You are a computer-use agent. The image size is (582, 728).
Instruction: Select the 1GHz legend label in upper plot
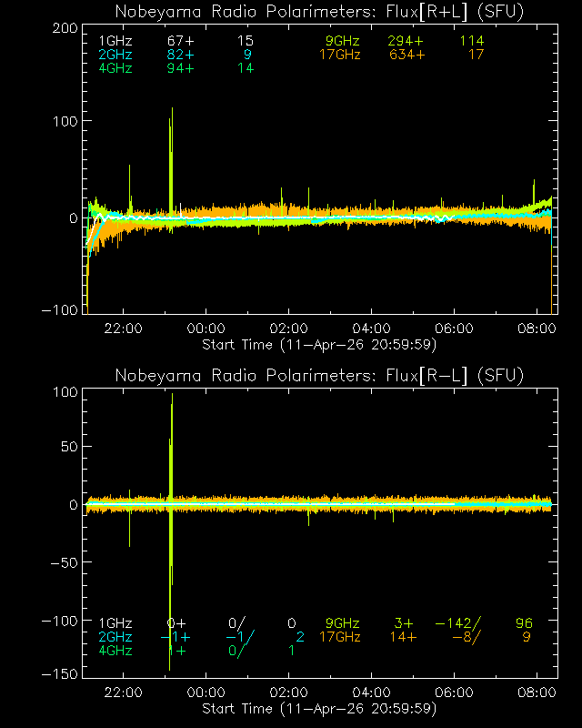115,42
